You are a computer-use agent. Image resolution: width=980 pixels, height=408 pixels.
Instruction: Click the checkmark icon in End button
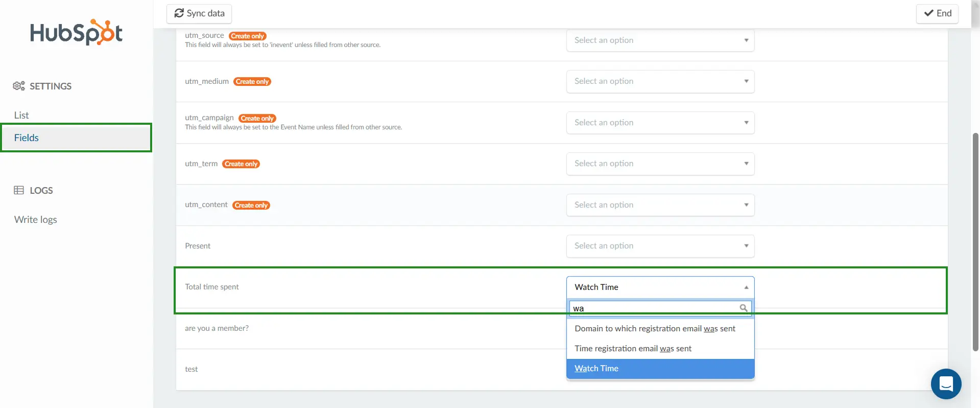click(x=929, y=13)
